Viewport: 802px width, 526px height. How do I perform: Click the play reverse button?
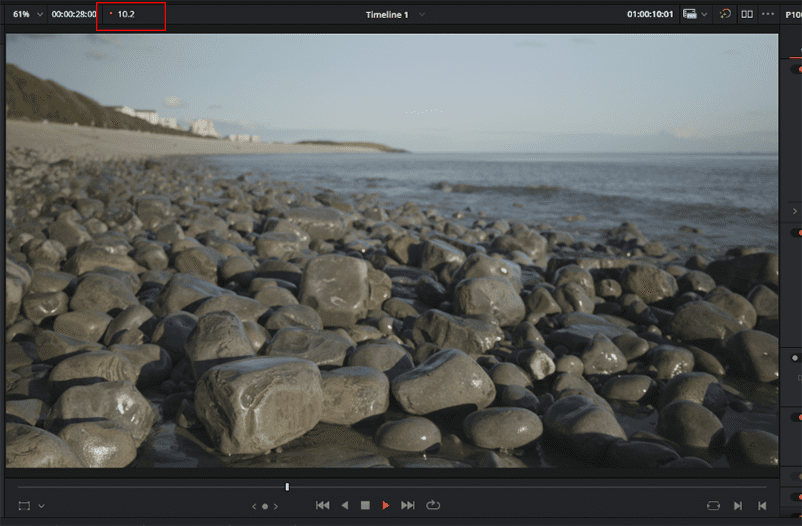345,506
